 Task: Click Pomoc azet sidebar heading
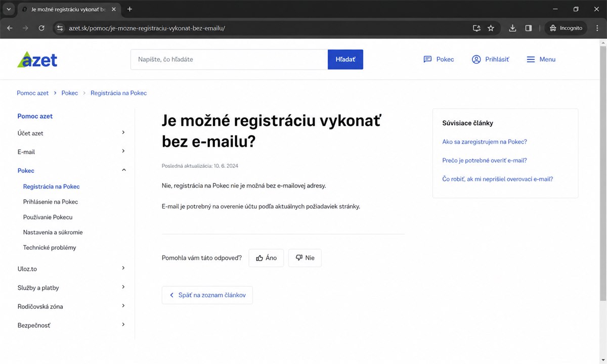(35, 116)
